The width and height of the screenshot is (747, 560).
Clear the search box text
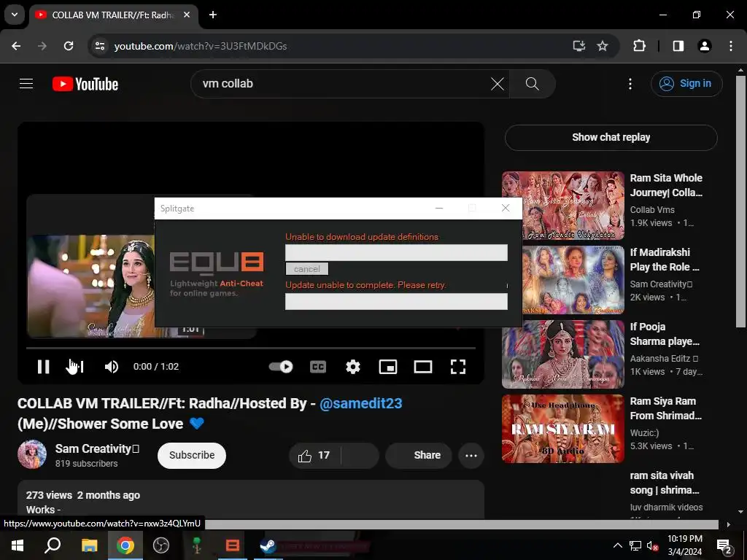click(x=498, y=84)
